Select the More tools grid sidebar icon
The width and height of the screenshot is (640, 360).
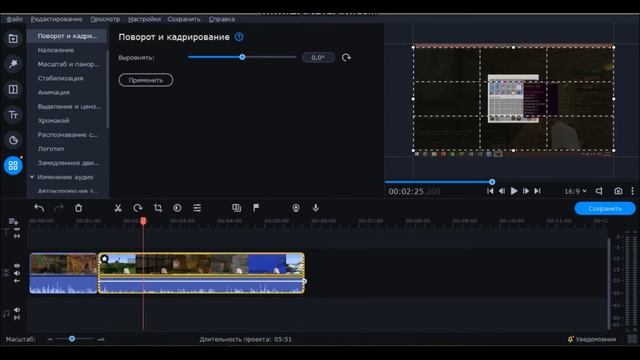point(13,165)
